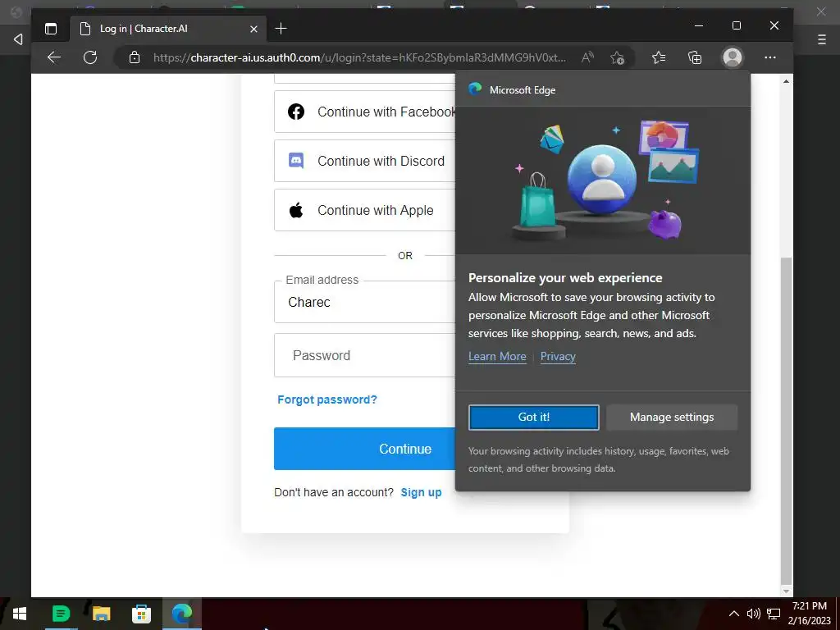
Task: Open Forgot password link
Action: point(327,399)
